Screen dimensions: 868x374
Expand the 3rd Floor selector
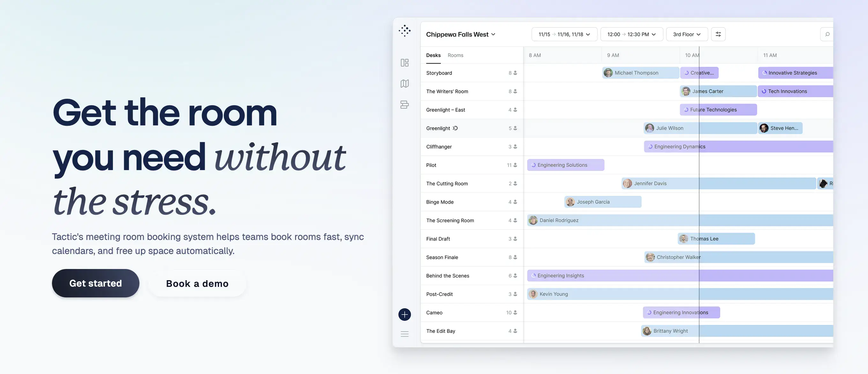[x=687, y=34]
